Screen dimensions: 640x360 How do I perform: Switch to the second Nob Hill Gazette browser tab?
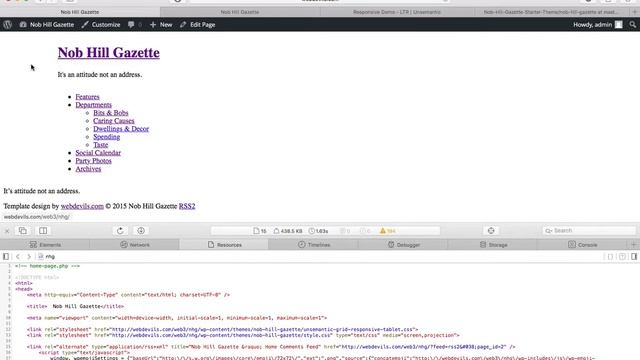[240, 12]
